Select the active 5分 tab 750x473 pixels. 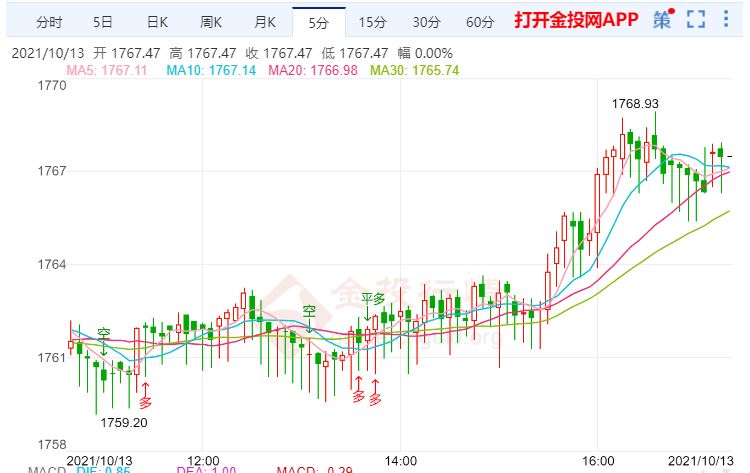(319, 22)
